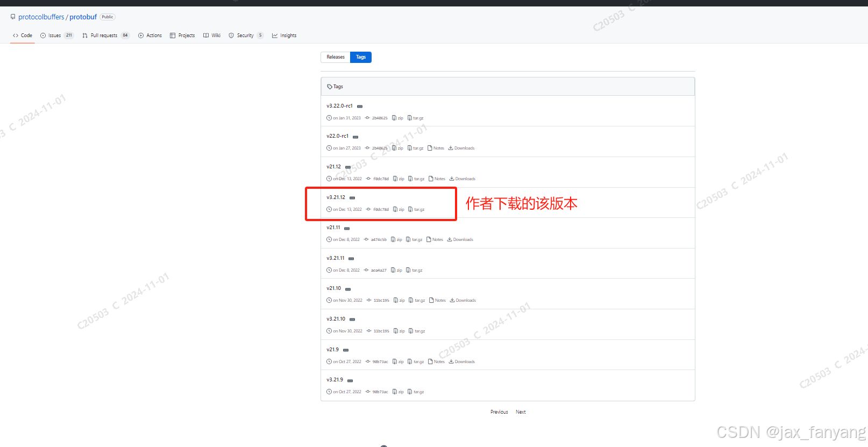
Task: Expand the v21.11 tag ellipsis
Action: point(347,228)
